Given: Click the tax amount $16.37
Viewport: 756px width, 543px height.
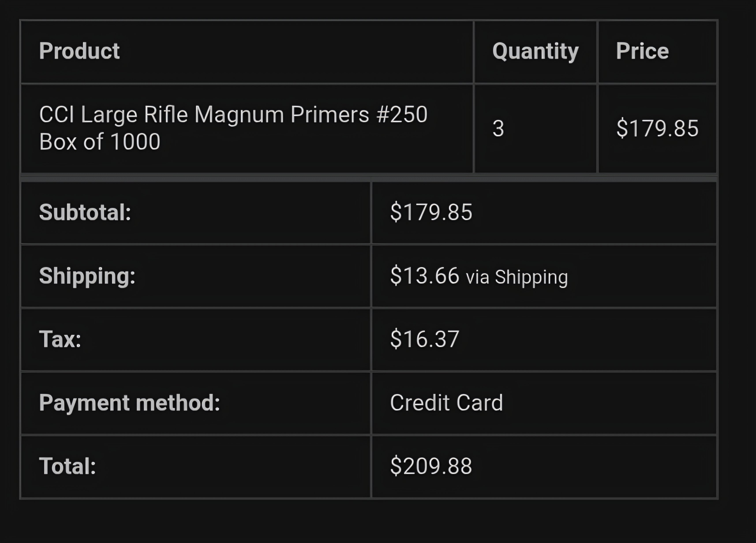Looking at the screenshot, I should point(425,339).
